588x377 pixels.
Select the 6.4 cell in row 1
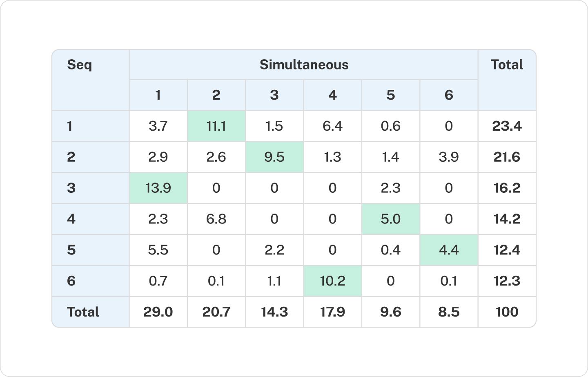click(332, 126)
